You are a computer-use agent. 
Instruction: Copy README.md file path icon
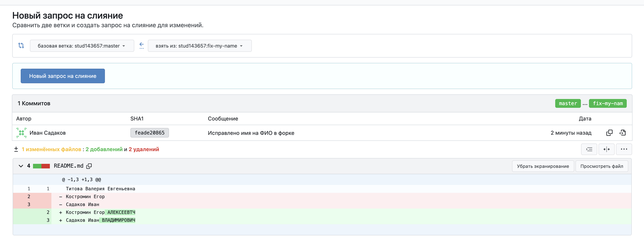click(89, 166)
